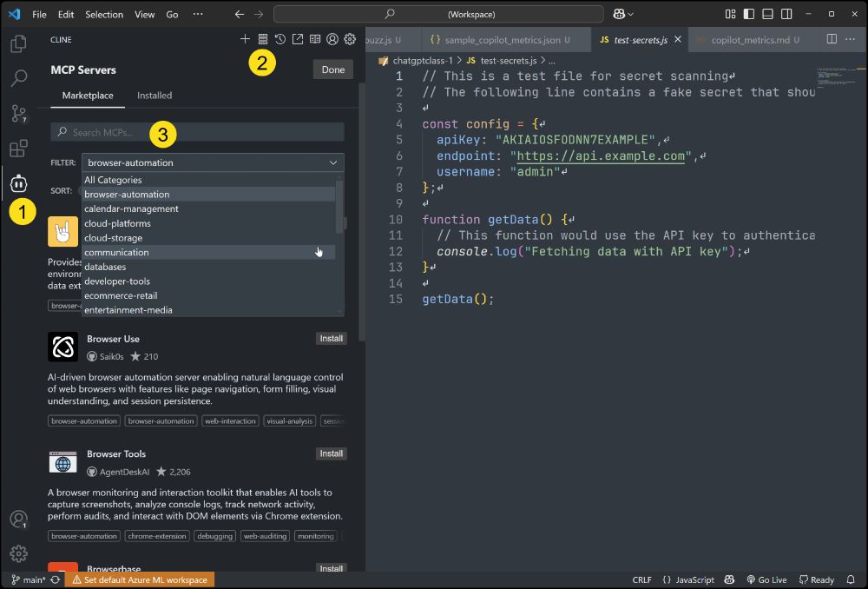
Task: Open the Browser Use server logo
Action: [x=62, y=347]
